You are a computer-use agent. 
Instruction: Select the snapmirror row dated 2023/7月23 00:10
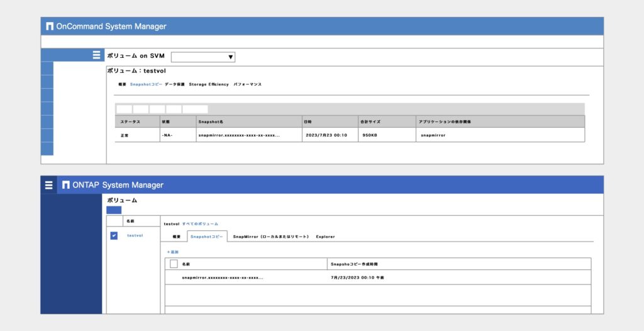click(349, 135)
